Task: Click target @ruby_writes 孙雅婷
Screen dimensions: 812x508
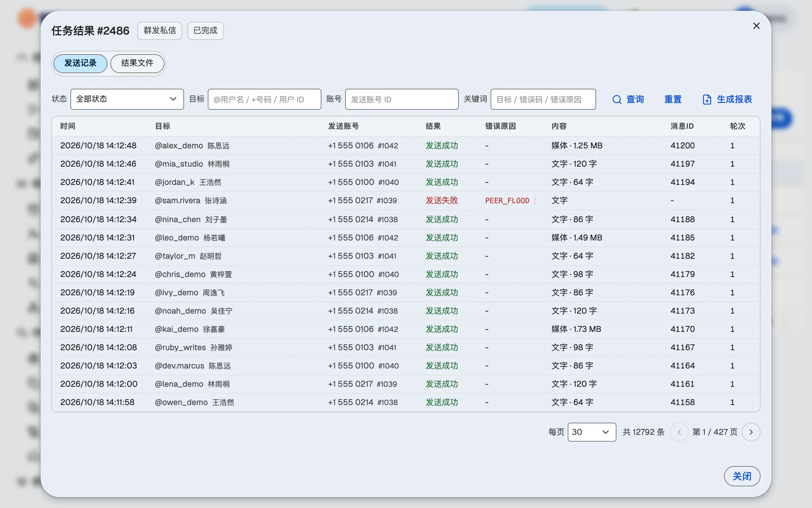Action: pyautogui.click(x=194, y=347)
